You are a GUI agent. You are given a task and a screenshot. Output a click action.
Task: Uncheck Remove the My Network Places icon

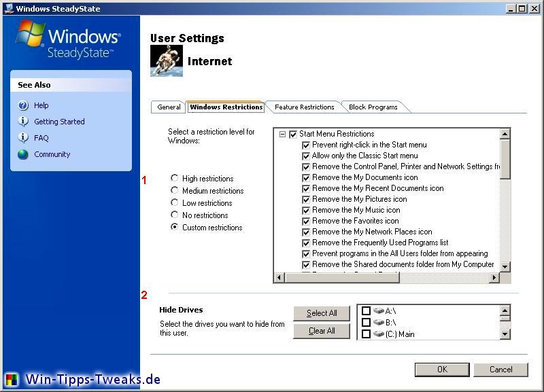pos(306,232)
